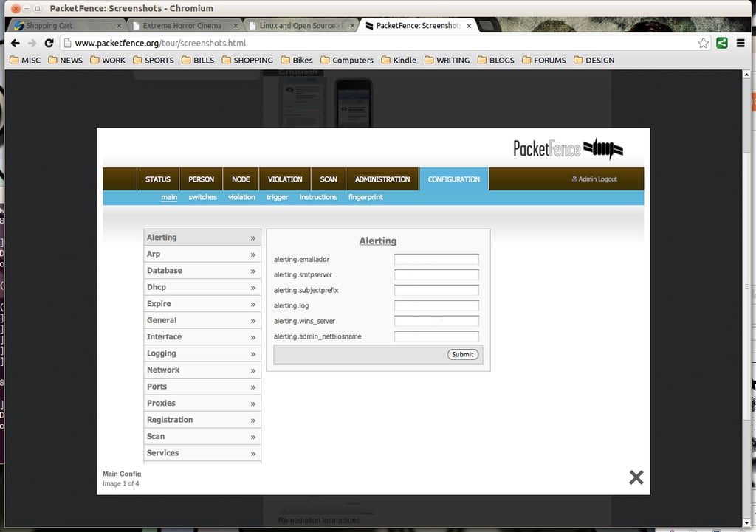
Task: Click the switches submenu link
Action: point(202,197)
